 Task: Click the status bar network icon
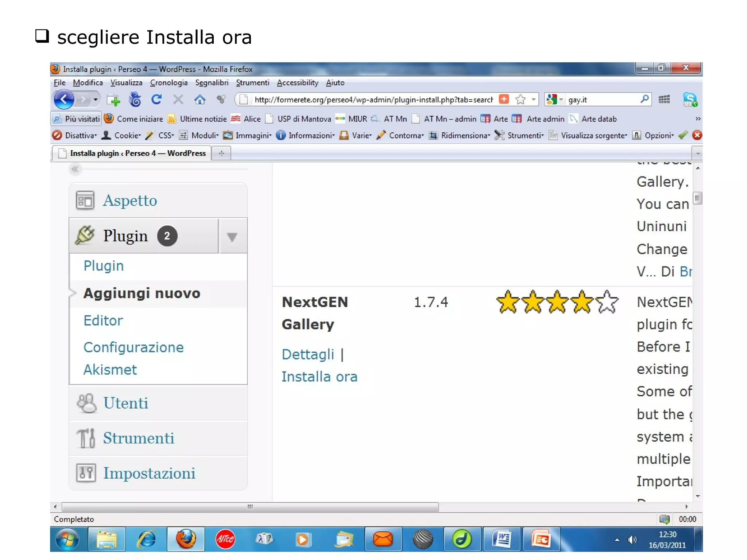(x=664, y=519)
